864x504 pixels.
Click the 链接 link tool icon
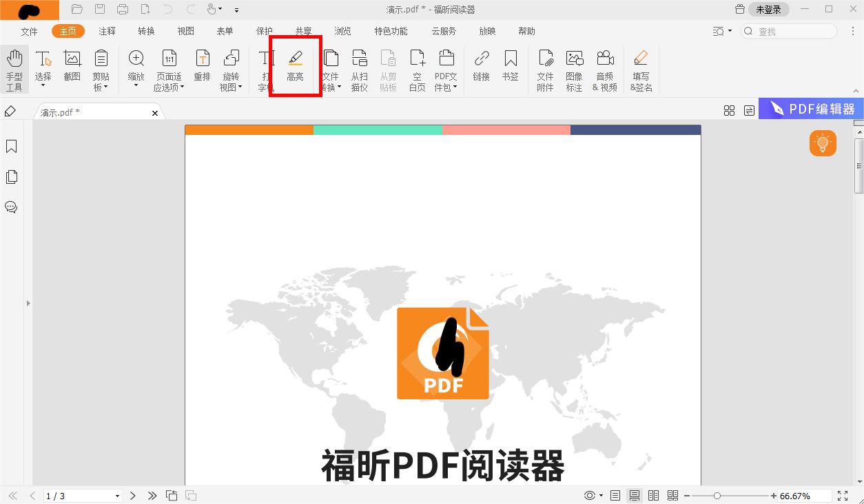tap(481, 65)
